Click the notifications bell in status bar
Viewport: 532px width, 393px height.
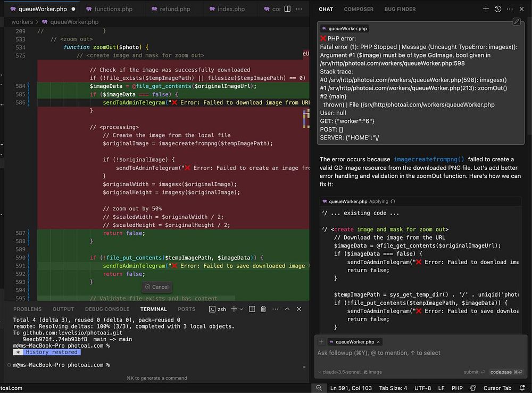[521, 388]
